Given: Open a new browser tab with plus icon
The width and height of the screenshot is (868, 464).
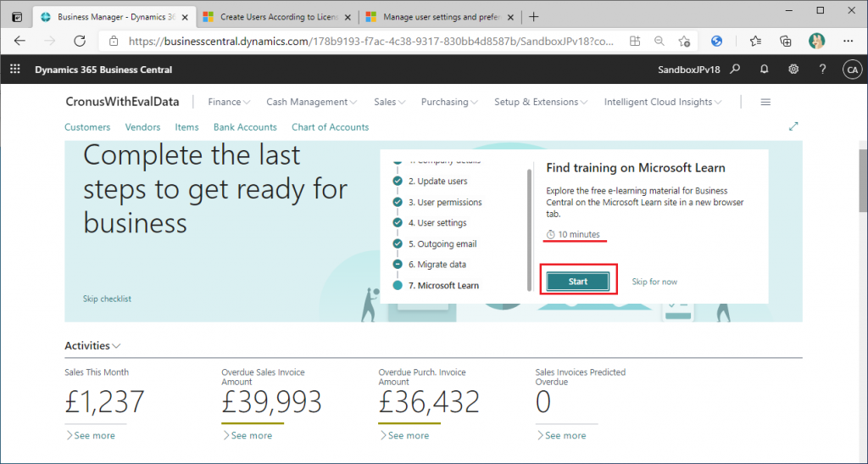Looking at the screenshot, I should pos(534,17).
